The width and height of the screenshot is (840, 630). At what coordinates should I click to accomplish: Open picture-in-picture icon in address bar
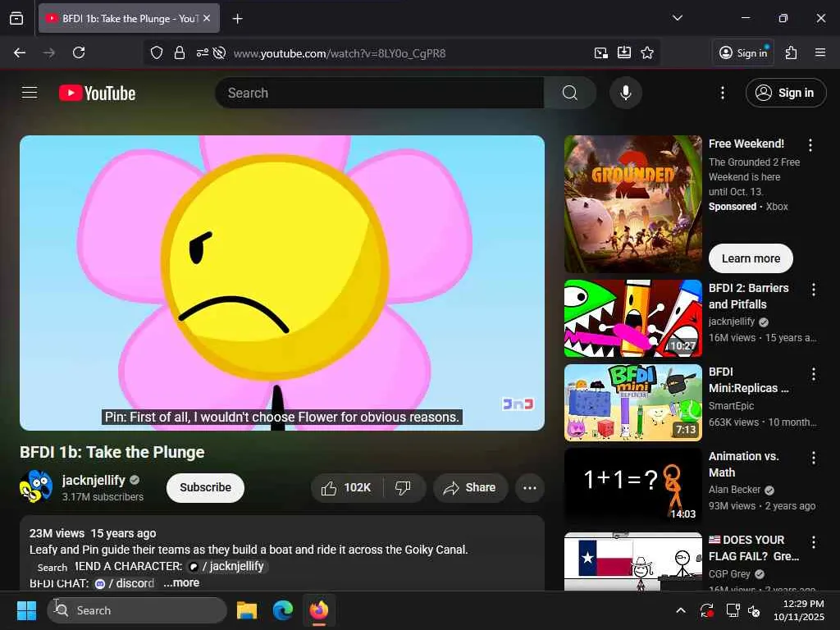click(x=601, y=52)
